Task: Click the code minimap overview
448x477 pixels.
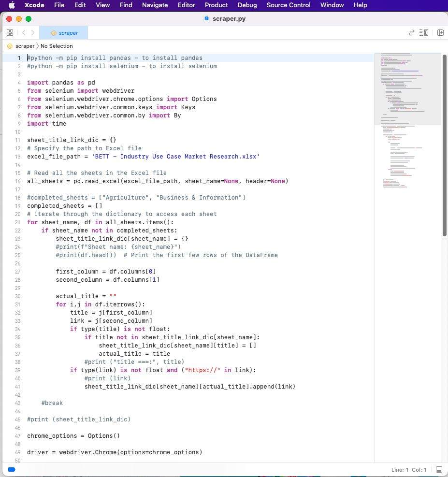Action: point(407,120)
